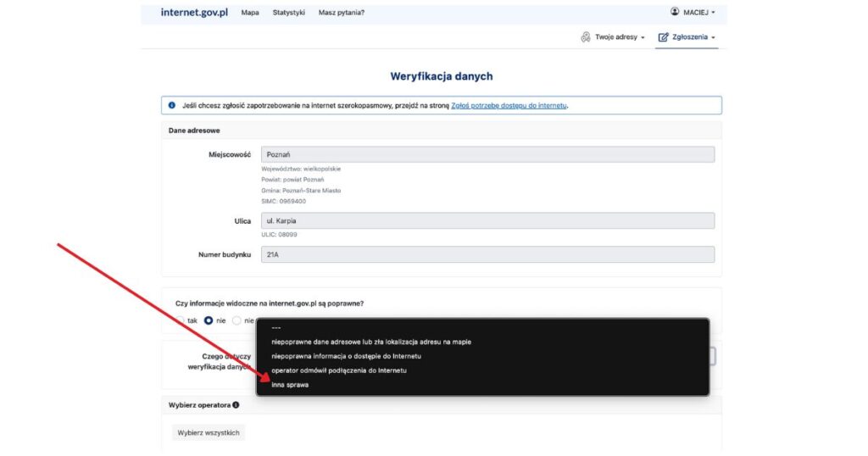Select the "nie" radio button

coord(209,321)
